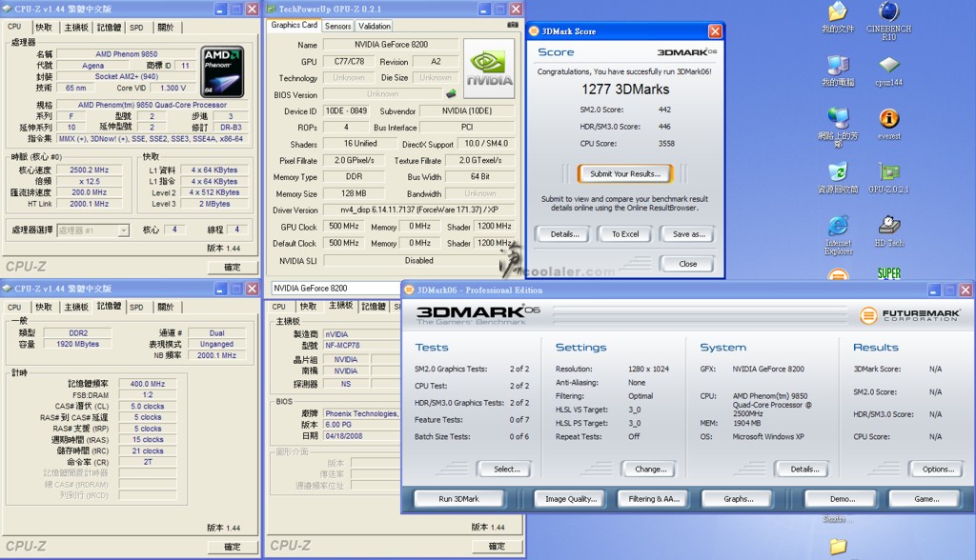Click the Core Speed 2500.2 MHz field
Image resolution: width=976 pixels, height=560 pixels.
pos(90,170)
